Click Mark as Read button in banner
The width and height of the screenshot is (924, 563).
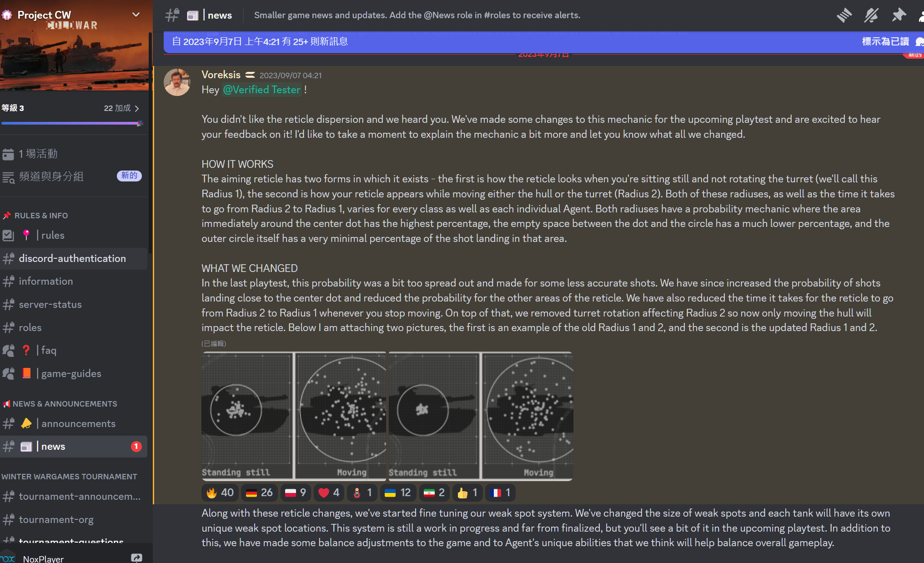(885, 41)
